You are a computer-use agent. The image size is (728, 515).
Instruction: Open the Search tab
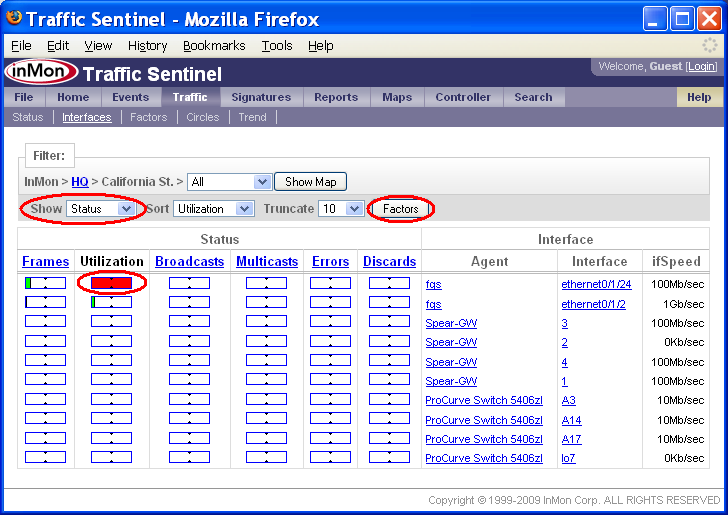pyautogui.click(x=533, y=97)
